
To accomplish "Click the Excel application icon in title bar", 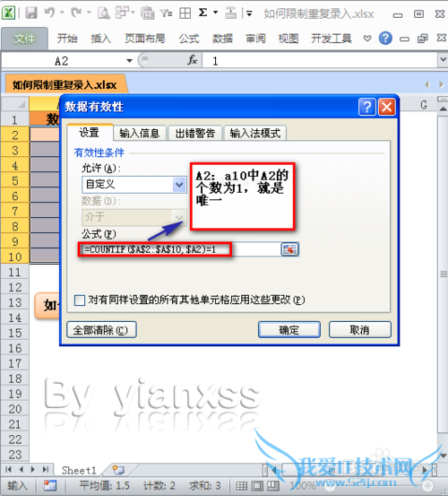I will click(9, 13).
